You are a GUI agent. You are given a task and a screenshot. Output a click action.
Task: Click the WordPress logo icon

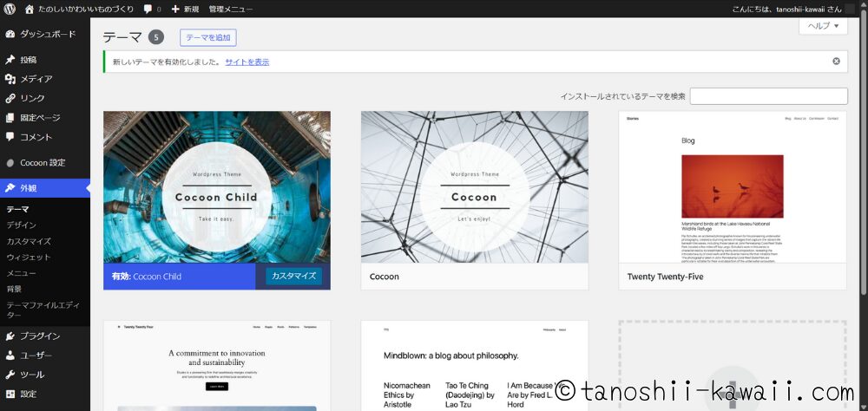[x=10, y=9]
